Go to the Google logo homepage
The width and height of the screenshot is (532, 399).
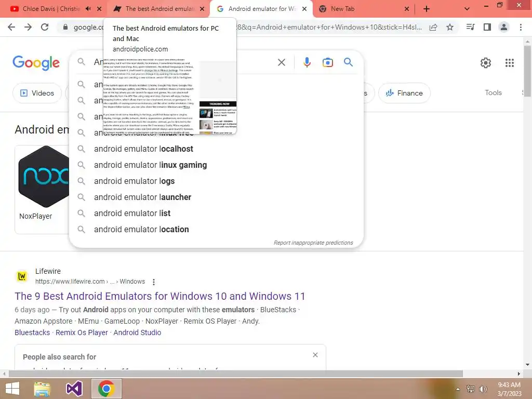click(36, 63)
